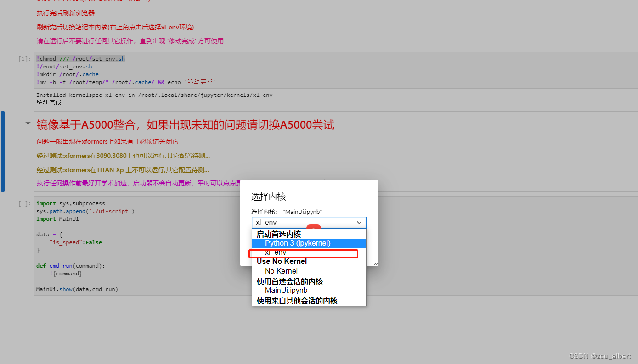
Task: Click code line MainUi.show(data,cmd_run)
Action: click(77, 289)
